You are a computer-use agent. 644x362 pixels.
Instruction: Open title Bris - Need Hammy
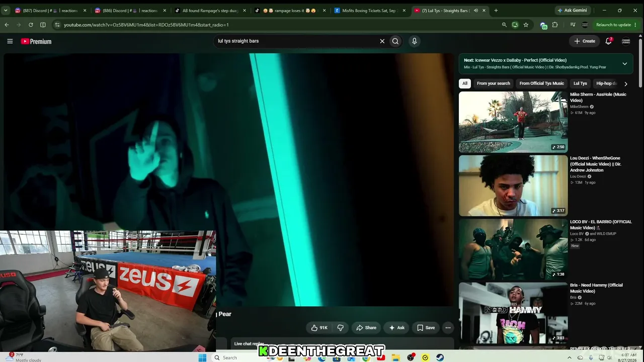click(597, 288)
